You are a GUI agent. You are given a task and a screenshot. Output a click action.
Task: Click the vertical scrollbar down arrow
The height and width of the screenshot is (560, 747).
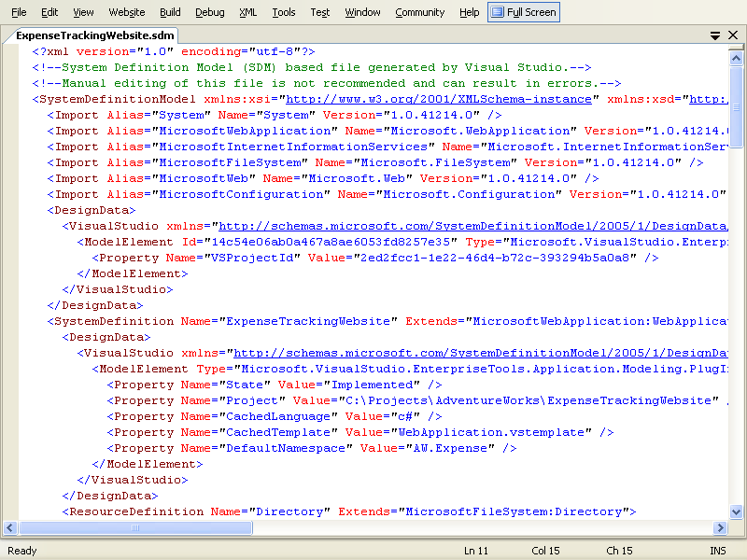pyautogui.click(x=737, y=511)
